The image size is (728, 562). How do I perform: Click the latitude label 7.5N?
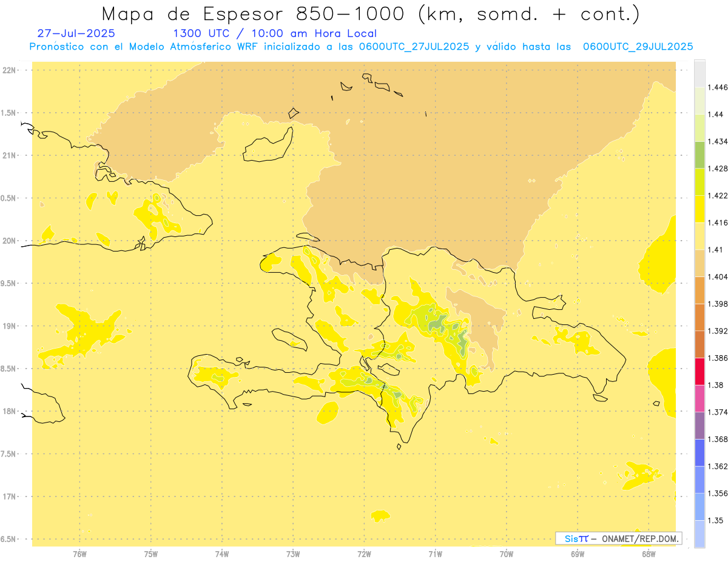point(8,454)
